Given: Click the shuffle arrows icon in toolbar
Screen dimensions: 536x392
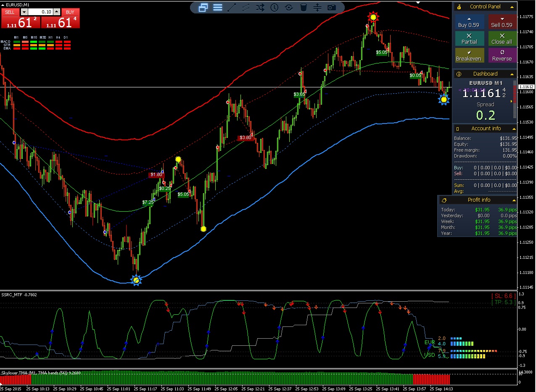Looking at the screenshot, I should pyautogui.click(x=260, y=7).
